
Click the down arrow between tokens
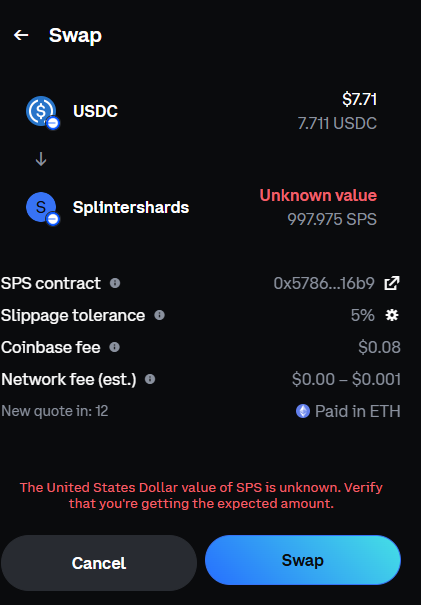click(41, 159)
